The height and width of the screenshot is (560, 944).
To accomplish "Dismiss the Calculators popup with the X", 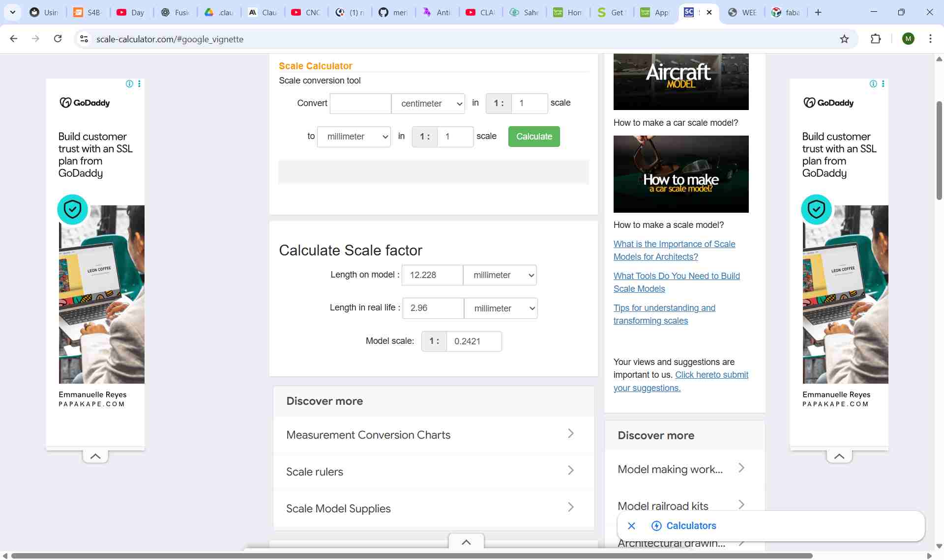I will pos(631,526).
